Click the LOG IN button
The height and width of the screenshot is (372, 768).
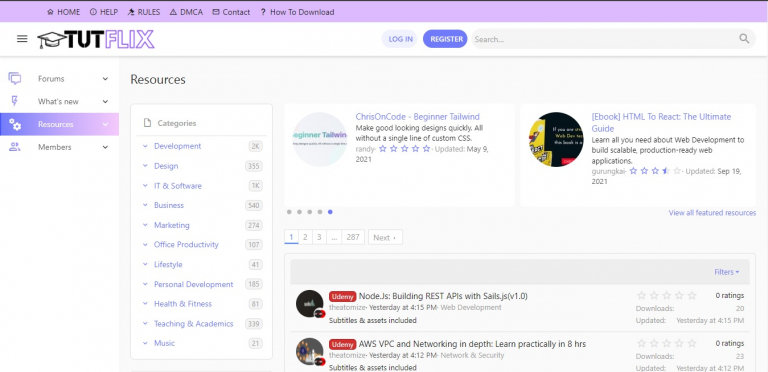click(400, 39)
